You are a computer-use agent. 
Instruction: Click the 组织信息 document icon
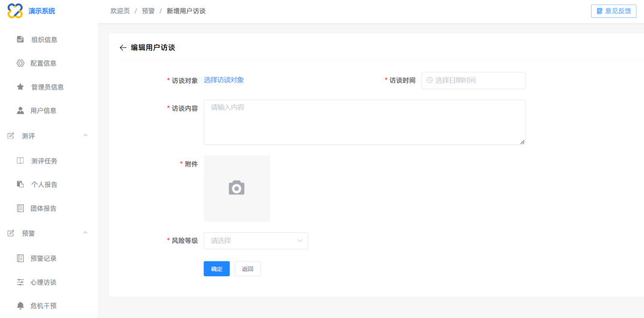tap(20, 39)
